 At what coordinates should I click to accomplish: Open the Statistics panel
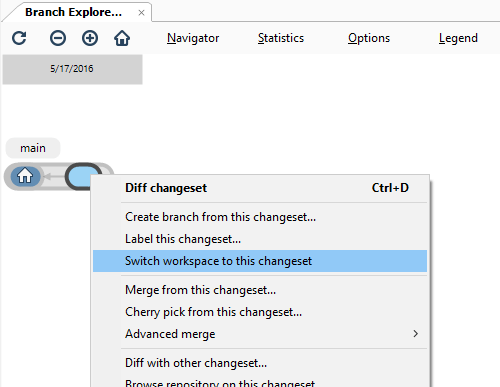(x=281, y=38)
